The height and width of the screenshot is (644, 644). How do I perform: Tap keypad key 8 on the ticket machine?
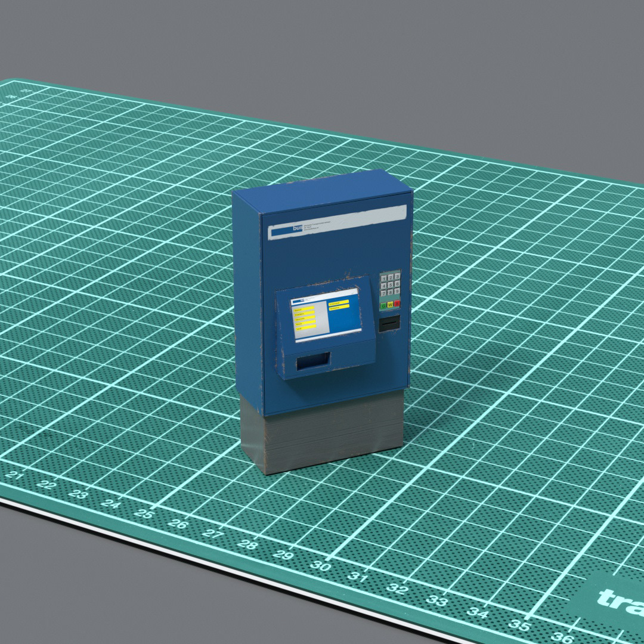pos(390,292)
